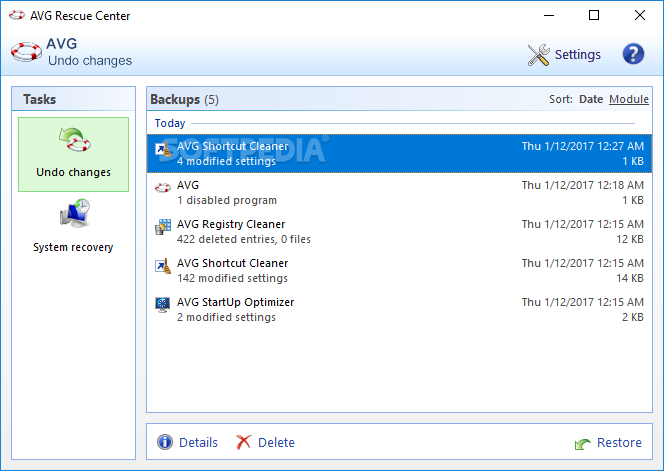
Task: Click the Settings wrench and screwdriver icon
Action: 539,55
